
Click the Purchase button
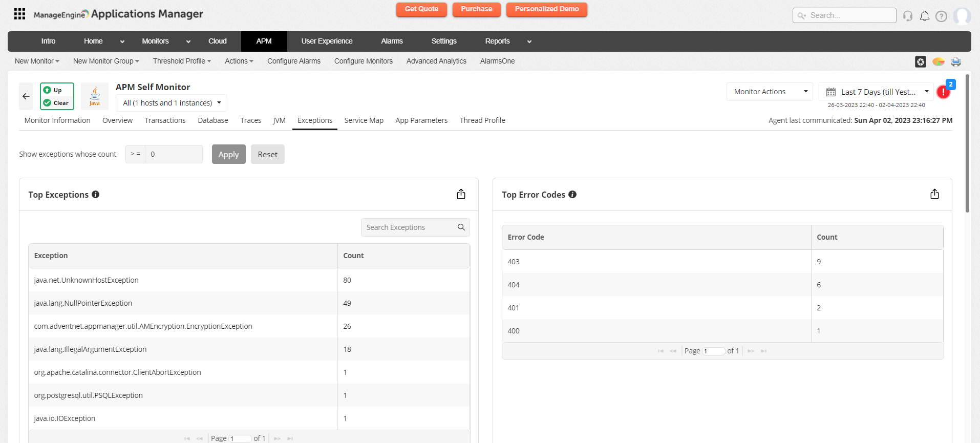[477, 9]
